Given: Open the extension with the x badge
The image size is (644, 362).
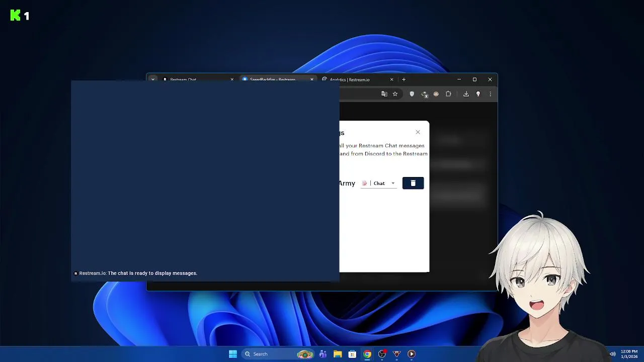Looking at the screenshot, I should [425, 94].
